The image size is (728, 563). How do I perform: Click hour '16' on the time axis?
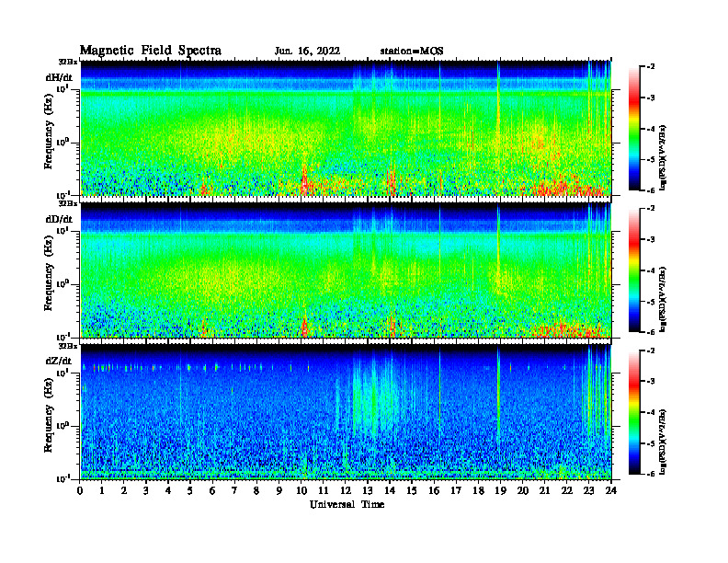click(x=434, y=490)
